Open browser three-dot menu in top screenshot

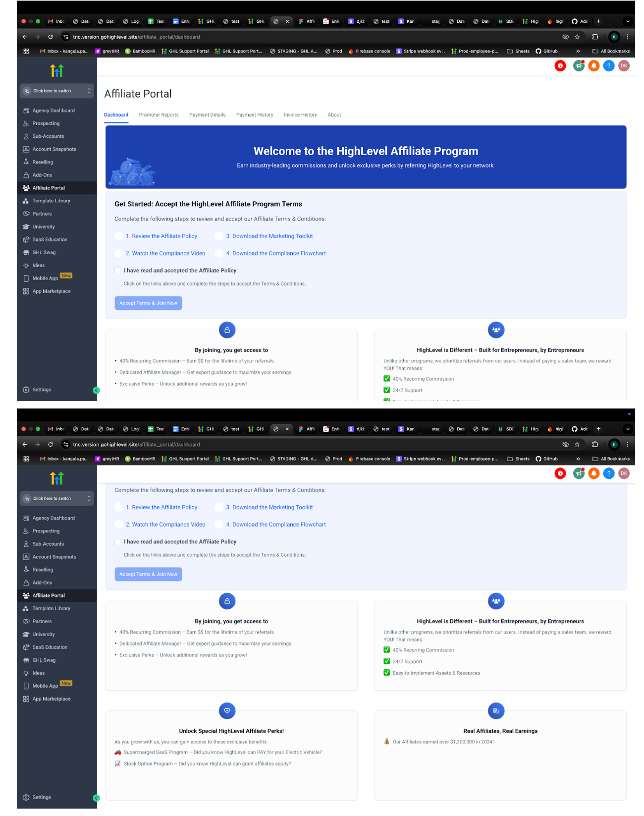tap(627, 37)
